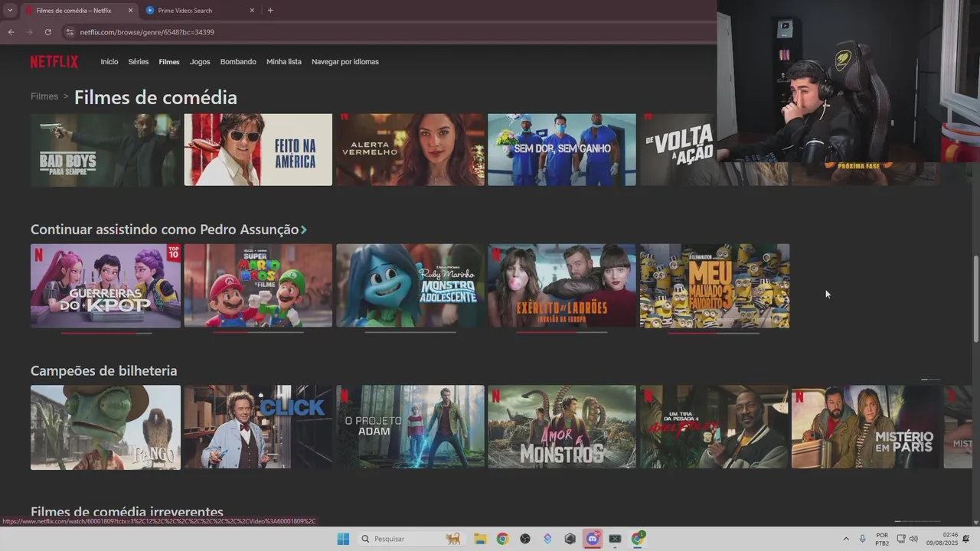Image resolution: width=980 pixels, height=551 pixels.
Task: Open the Amor e Monstros thumbnail
Action: 562,427
